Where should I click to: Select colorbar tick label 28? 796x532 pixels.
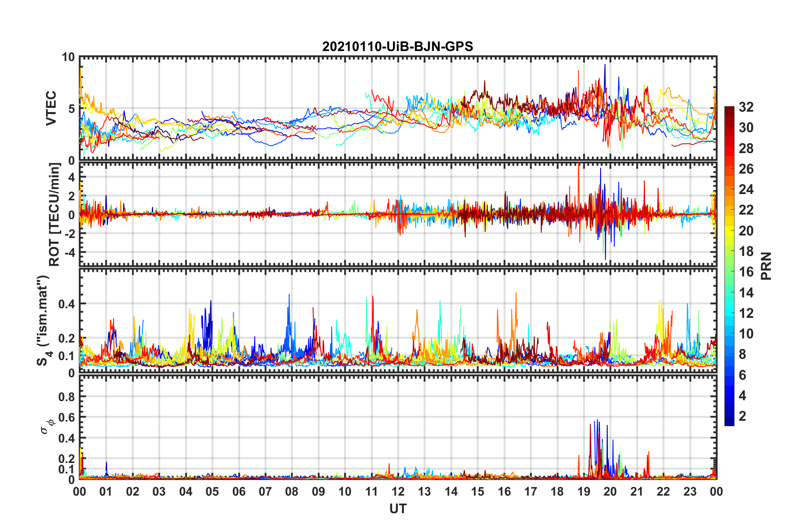tap(746, 148)
